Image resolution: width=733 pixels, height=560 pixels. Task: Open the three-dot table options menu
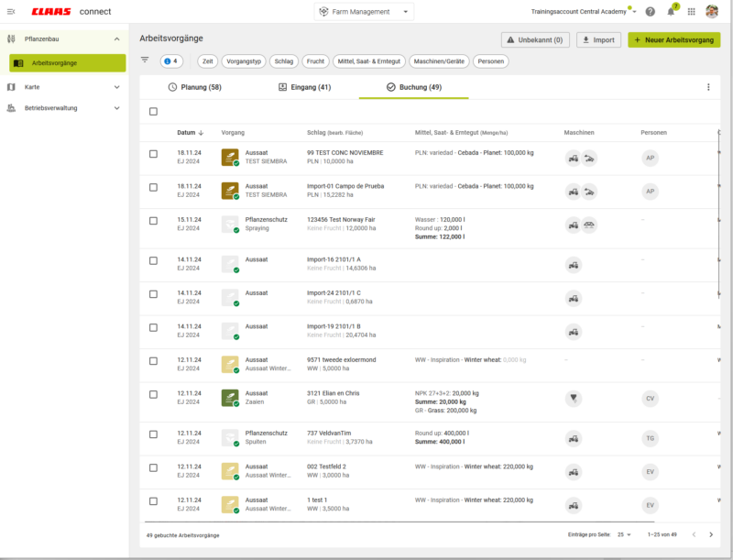tap(707, 87)
